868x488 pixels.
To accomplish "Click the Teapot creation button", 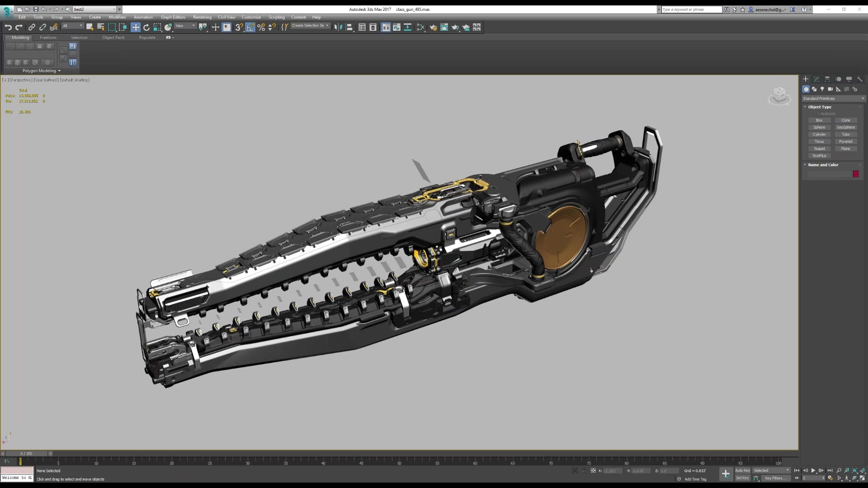I will pyautogui.click(x=819, y=149).
